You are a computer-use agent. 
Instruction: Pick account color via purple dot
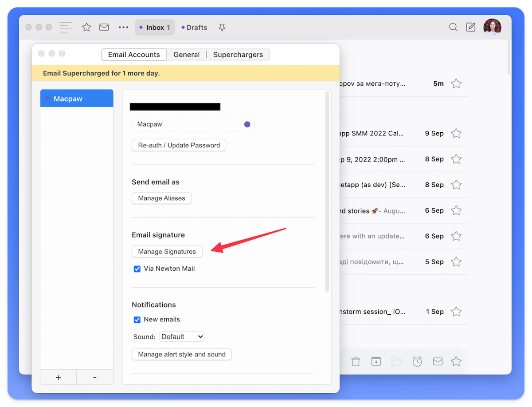click(x=247, y=124)
